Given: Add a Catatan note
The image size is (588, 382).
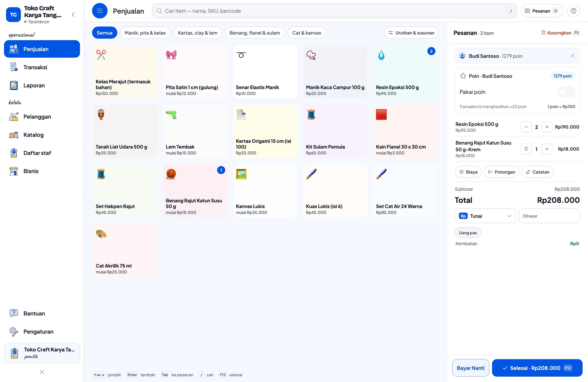Looking at the screenshot, I should point(537,172).
